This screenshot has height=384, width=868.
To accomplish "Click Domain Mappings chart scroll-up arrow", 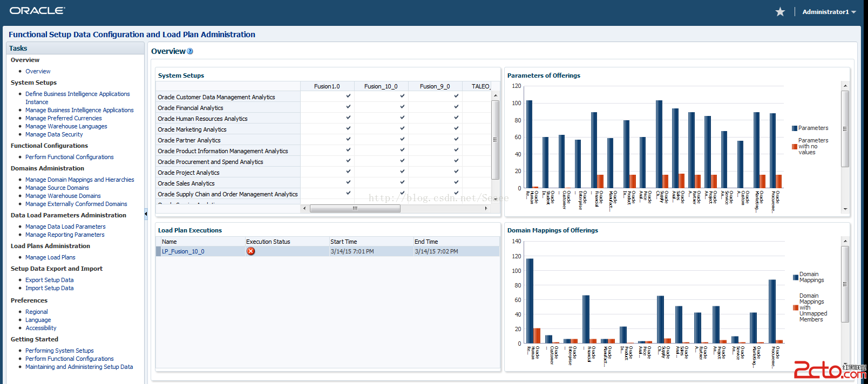I will [x=845, y=241].
